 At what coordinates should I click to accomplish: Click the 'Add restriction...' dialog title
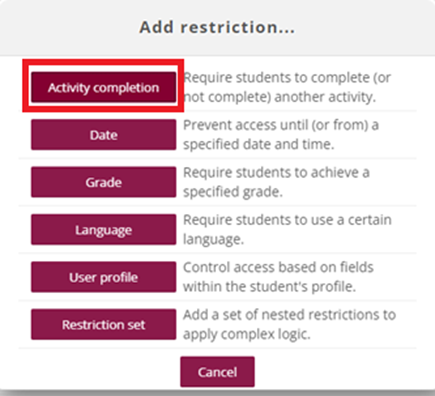click(217, 27)
